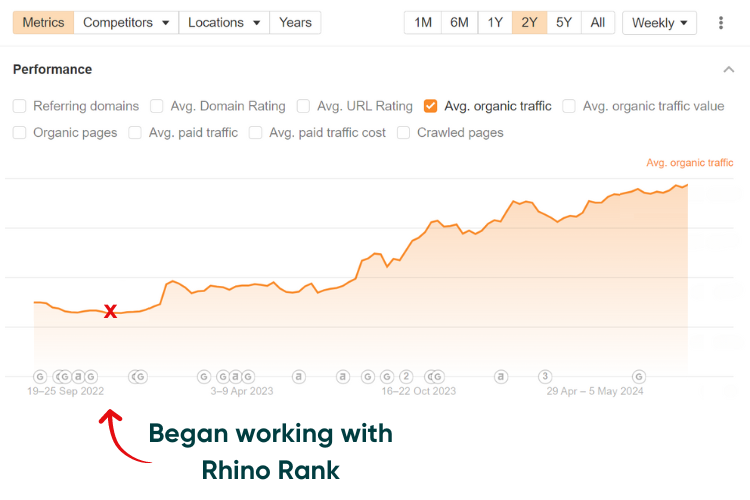750x500 pixels.
Task: Click the update marker labeled 3
Action: click(x=545, y=377)
